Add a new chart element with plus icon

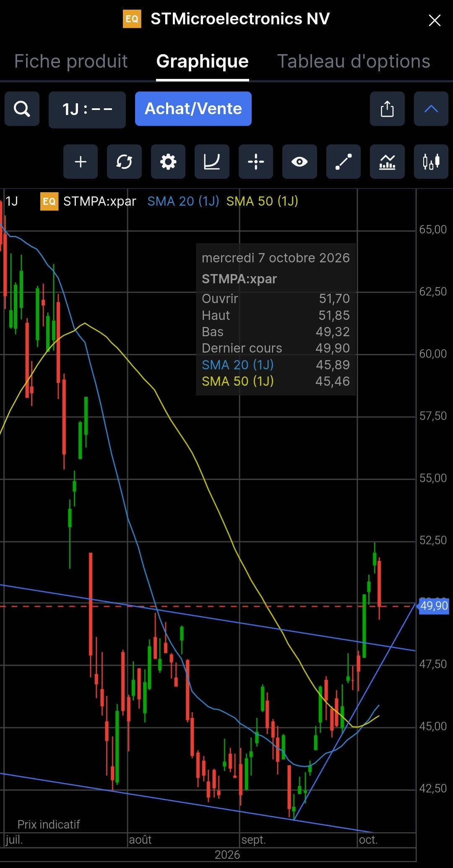[81, 162]
